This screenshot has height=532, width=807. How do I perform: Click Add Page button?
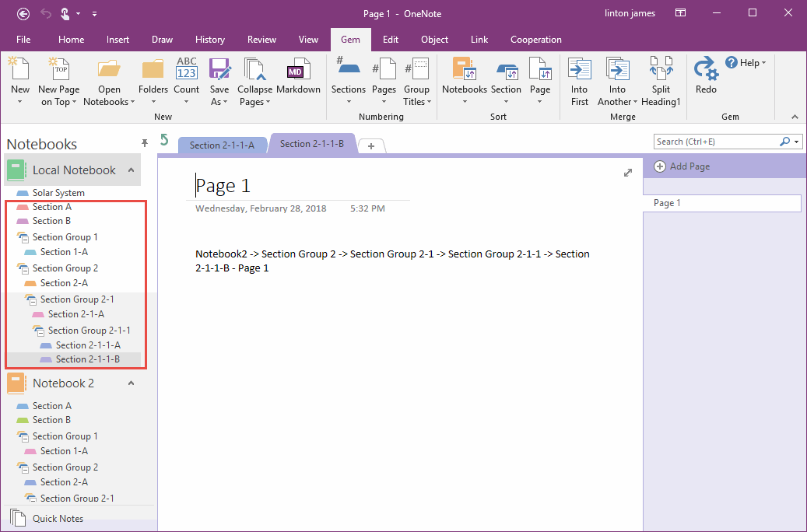point(682,166)
